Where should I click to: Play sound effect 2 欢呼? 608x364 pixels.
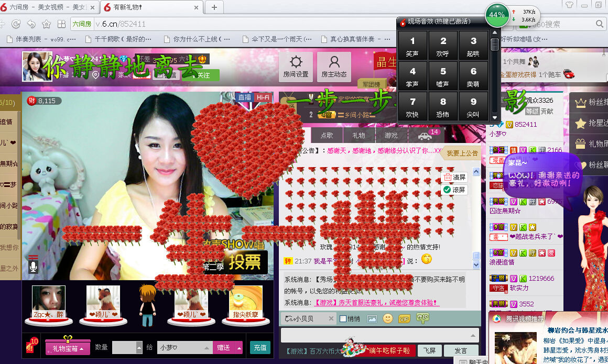click(x=443, y=46)
